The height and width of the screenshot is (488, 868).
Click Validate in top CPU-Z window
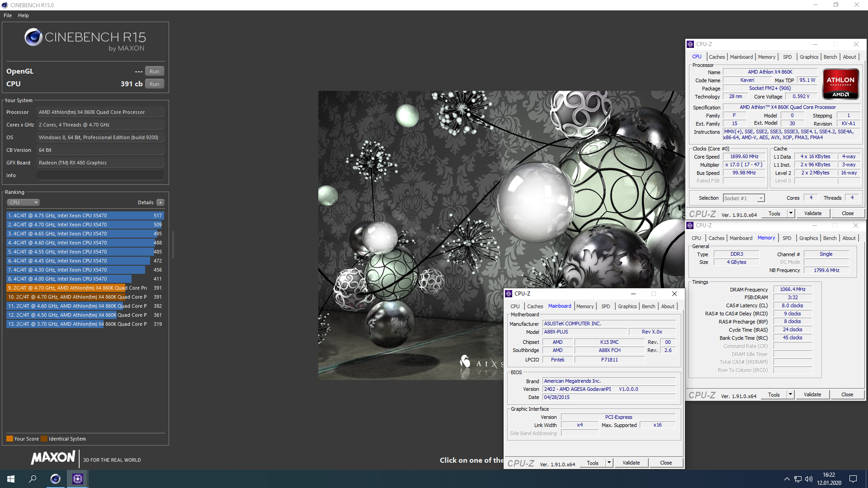[813, 214]
